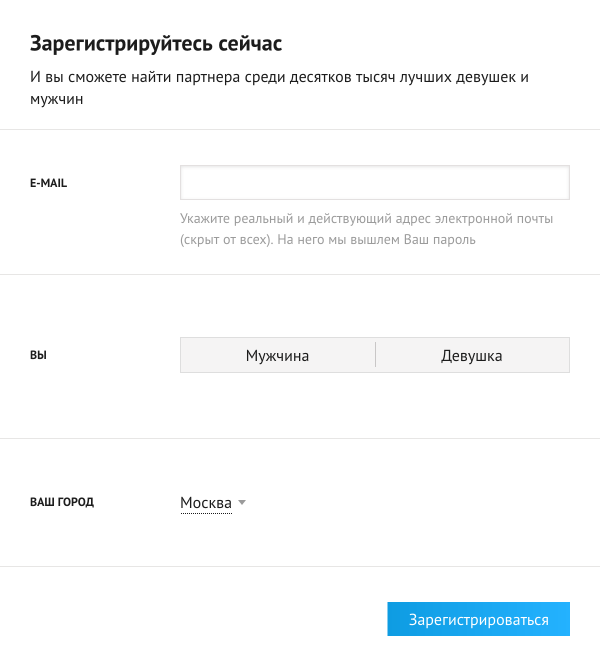Submit the registration form with the blue button
The image size is (600, 671).
[478, 620]
